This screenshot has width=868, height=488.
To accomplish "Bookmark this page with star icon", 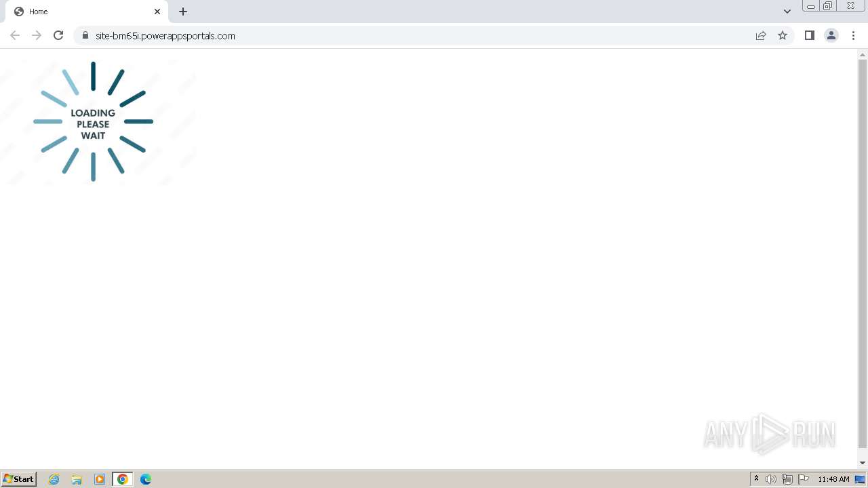I will tap(783, 36).
